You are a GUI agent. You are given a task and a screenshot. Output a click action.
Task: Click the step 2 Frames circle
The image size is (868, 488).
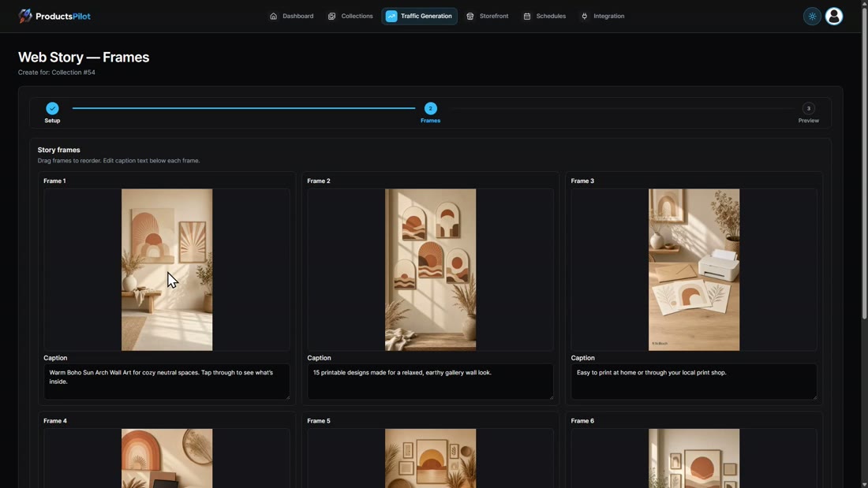point(430,109)
